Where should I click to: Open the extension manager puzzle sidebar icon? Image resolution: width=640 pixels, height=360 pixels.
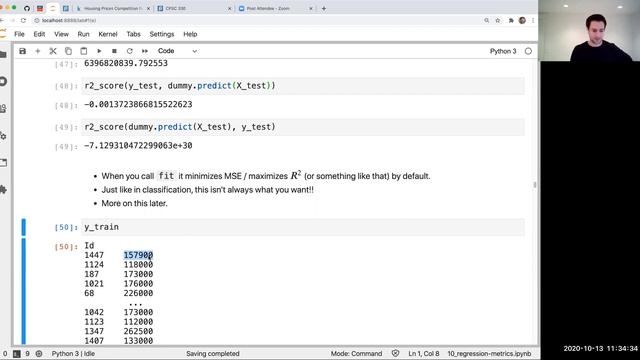click(3, 189)
